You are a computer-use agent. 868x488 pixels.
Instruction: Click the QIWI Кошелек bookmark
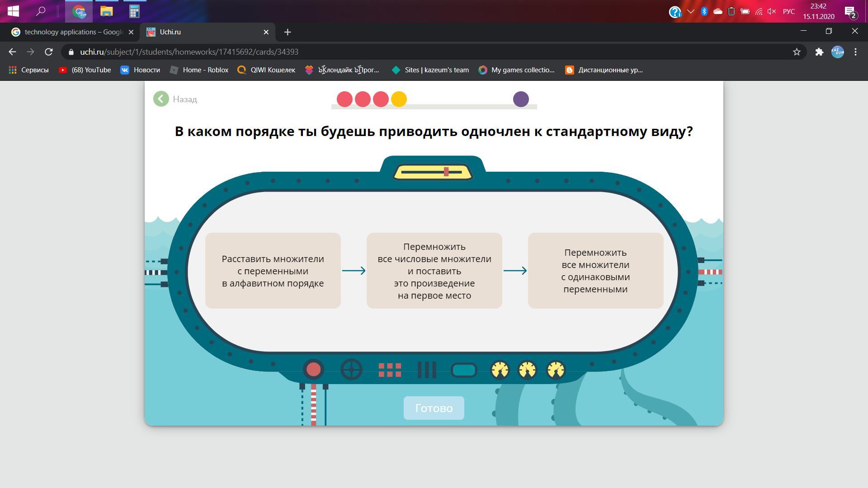coord(272,70)
